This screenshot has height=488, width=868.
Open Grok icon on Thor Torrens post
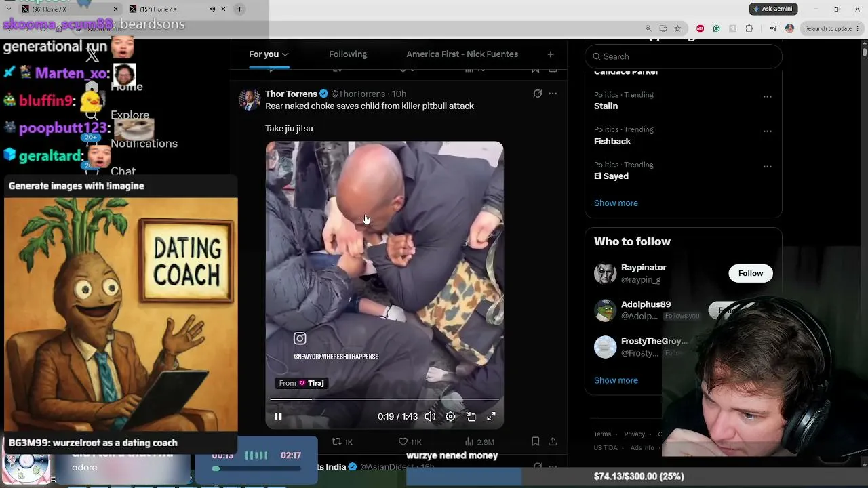pos(537,94)
